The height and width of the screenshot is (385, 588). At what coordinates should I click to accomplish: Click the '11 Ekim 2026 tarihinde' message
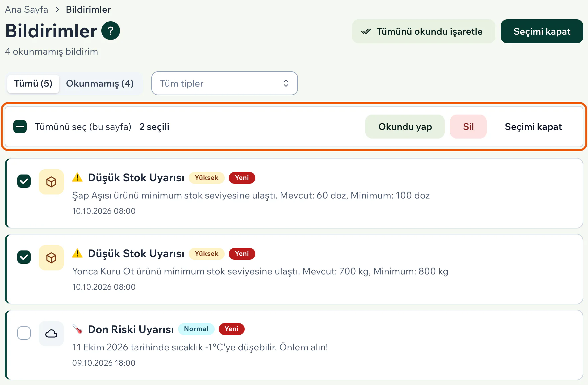pos(200,347)
